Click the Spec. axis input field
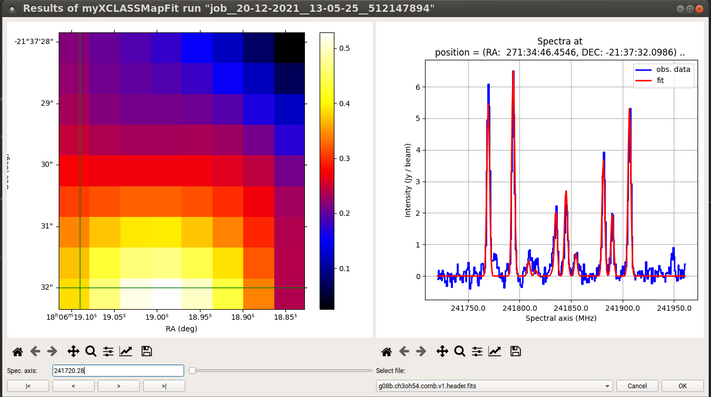 click(x=118, y=371)
